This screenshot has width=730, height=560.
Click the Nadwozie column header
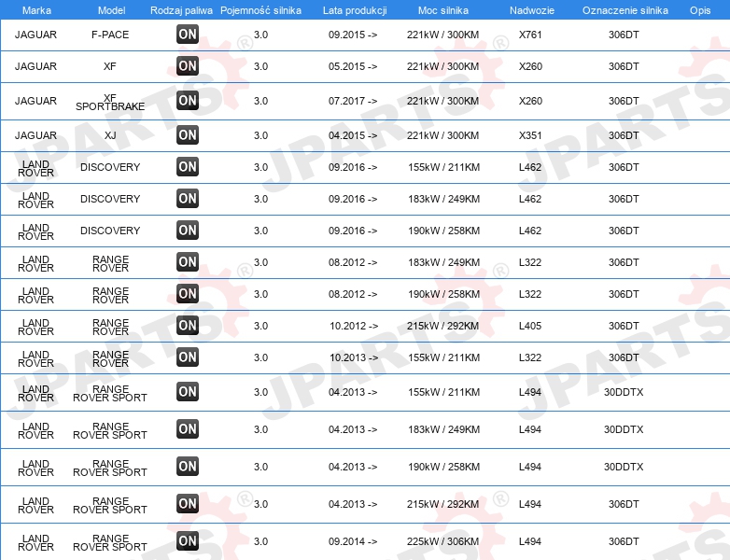click(x=532, y=10)
